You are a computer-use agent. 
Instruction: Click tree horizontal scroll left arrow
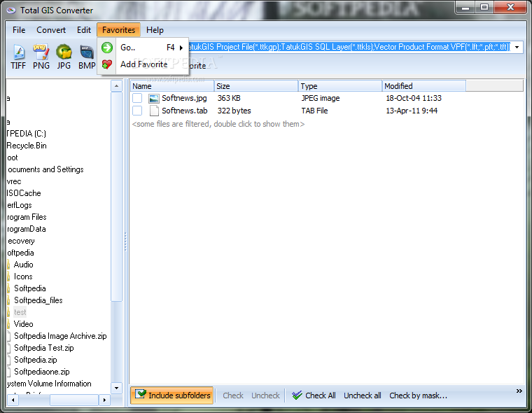(13, 400)
